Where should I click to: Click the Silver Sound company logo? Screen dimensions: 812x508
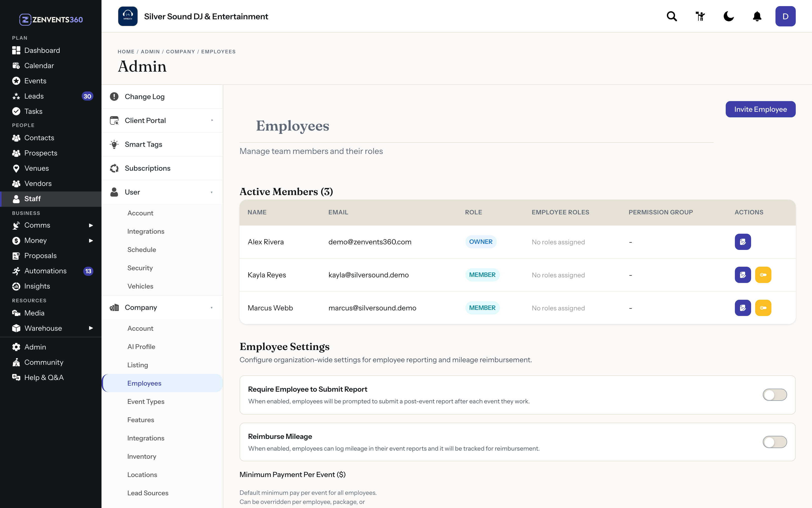tap(127, 16)
